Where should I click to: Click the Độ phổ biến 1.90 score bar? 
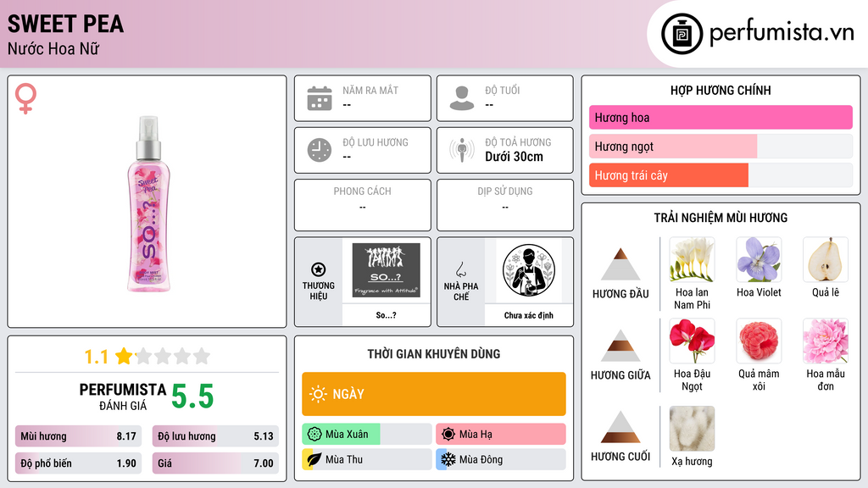[x=78, y=463]
